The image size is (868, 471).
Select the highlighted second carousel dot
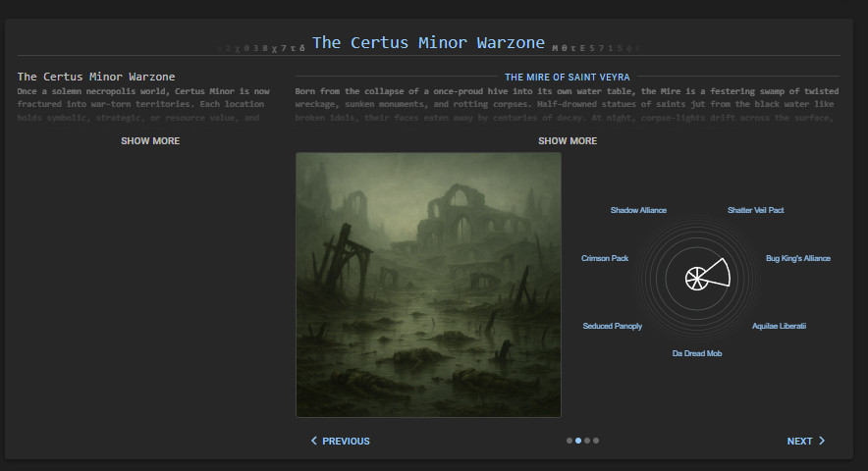click(x=578, y=441)
